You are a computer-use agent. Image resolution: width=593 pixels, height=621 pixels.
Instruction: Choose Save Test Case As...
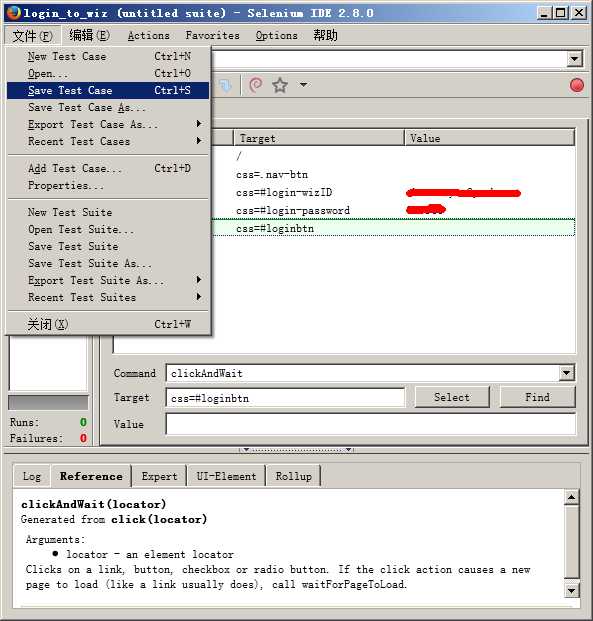108,107
